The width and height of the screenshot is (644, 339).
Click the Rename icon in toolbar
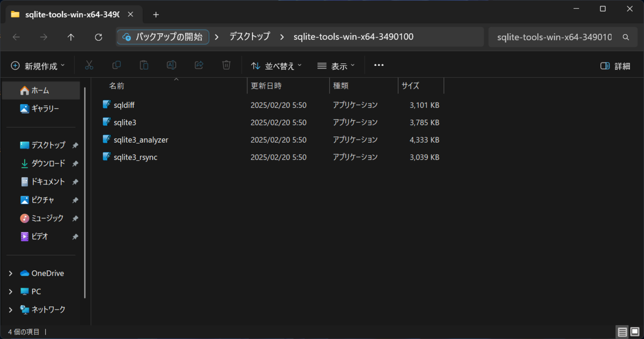(171, 65)
